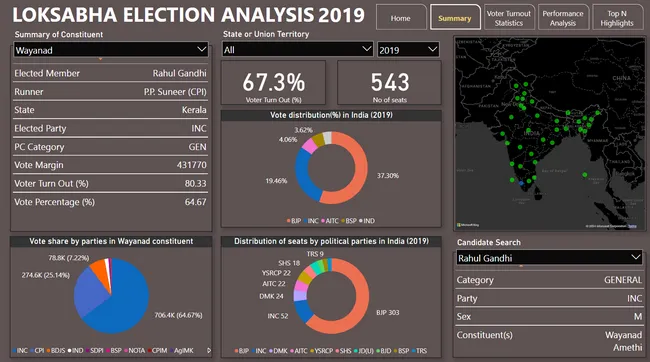Screen dimensions: 650x362
Task: Click the Vote Percentage value 64.67
Action: pos(196,202)
